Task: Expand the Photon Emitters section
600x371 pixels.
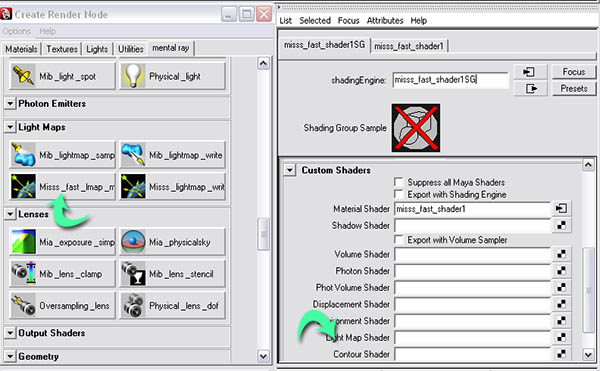Action: click(10, 104)
